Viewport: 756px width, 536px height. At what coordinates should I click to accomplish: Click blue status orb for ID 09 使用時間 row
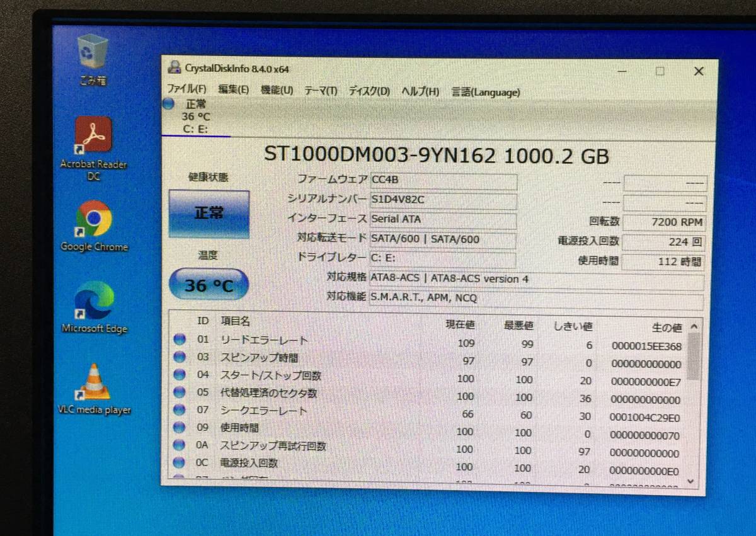(x=180, y=428)
